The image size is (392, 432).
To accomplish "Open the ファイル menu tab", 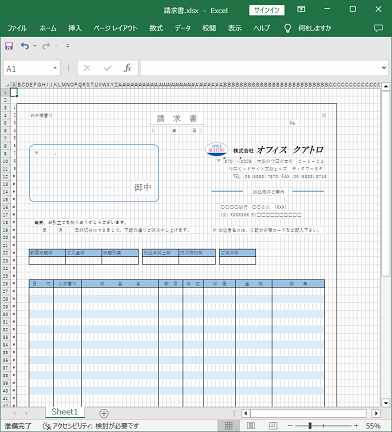I will coord(17,28).
